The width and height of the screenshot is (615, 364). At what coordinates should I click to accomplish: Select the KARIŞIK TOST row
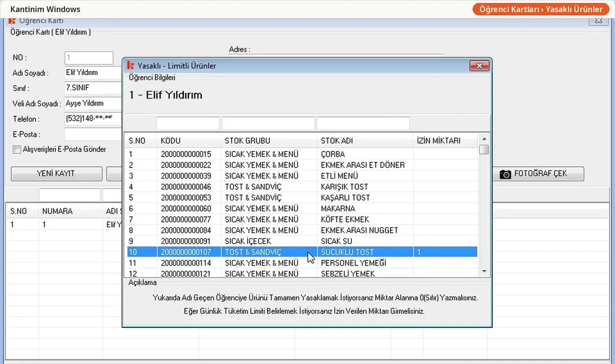[x=302, y=187]
